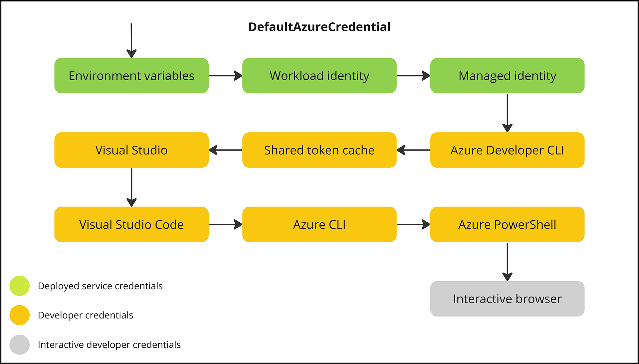This screenshot has height=364, width=639.
Task: Select the Managed identity box
Action: pyautogui.click(x=507, y=76)
